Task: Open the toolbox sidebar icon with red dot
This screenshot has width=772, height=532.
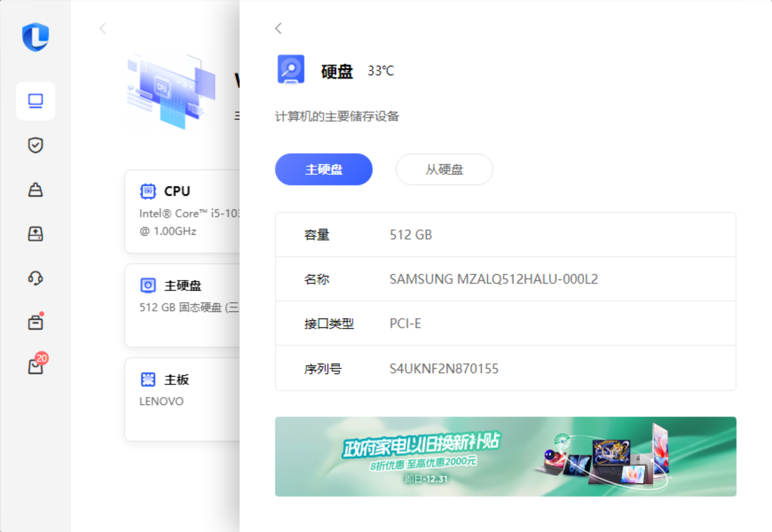Action: point(35,322)
